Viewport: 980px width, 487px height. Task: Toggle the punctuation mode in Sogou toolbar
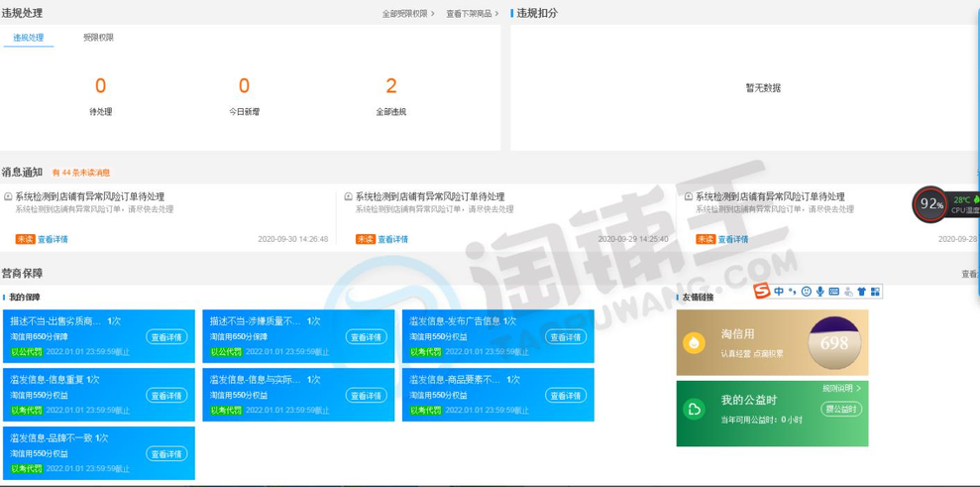click(793, 291)
